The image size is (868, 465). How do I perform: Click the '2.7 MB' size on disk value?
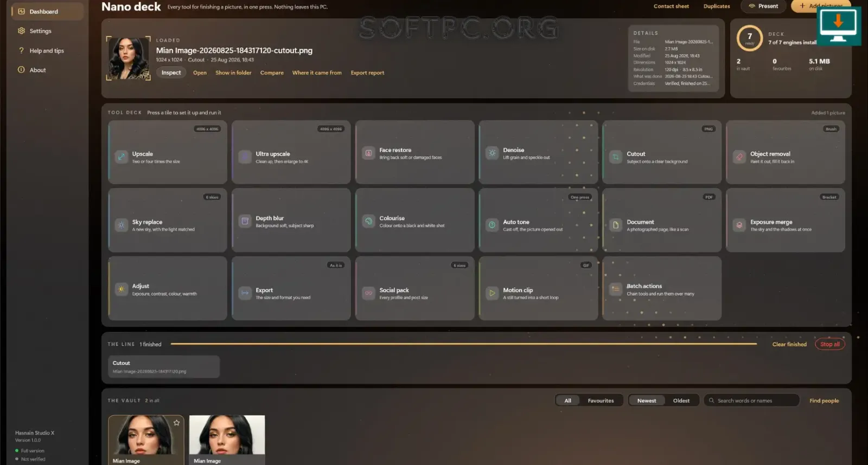[x=671, y=49]
